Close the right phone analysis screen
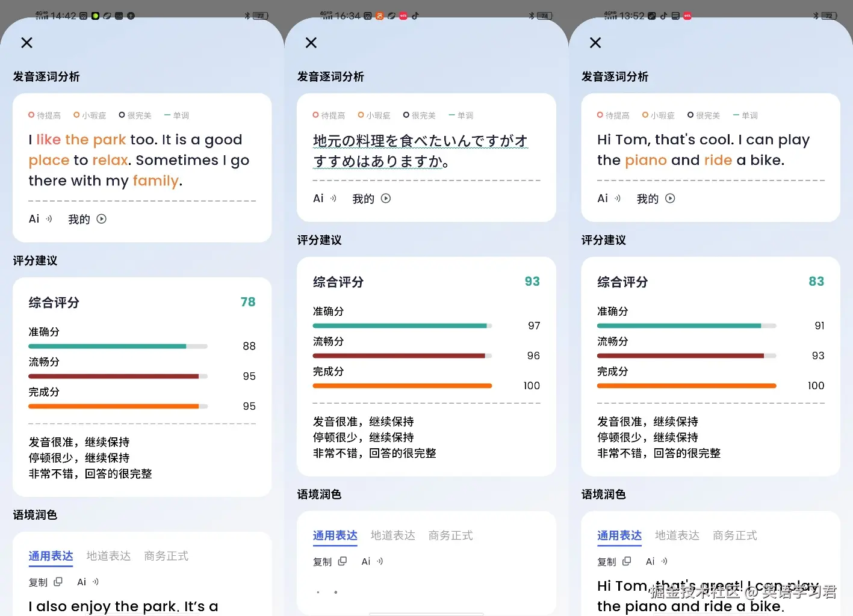Screen dimensions: 853x616 pyautogui.click(x=595, y=43)
